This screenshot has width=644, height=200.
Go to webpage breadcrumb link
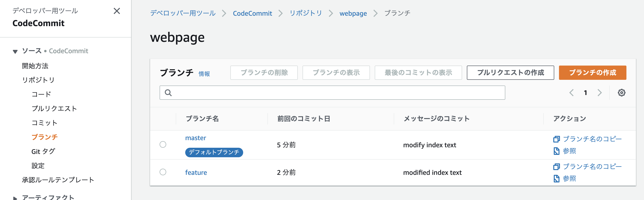point(353,13)
